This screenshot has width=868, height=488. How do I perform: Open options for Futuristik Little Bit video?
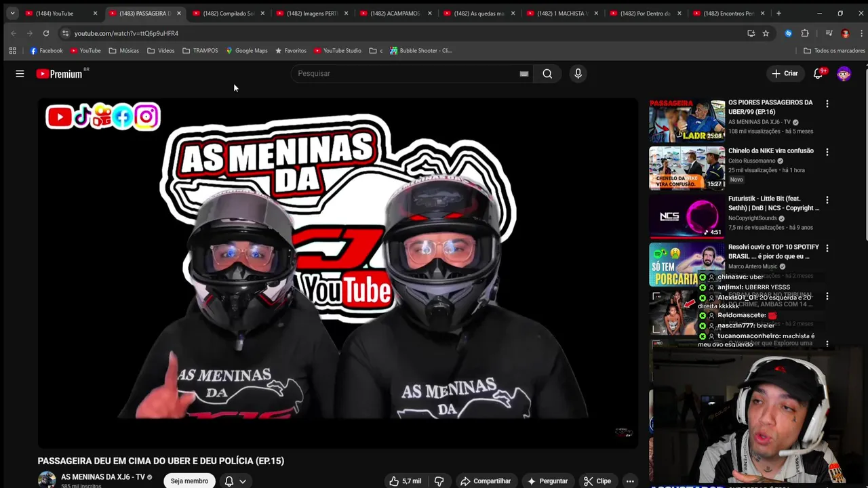pyautogui.click(x=827, y=200)
